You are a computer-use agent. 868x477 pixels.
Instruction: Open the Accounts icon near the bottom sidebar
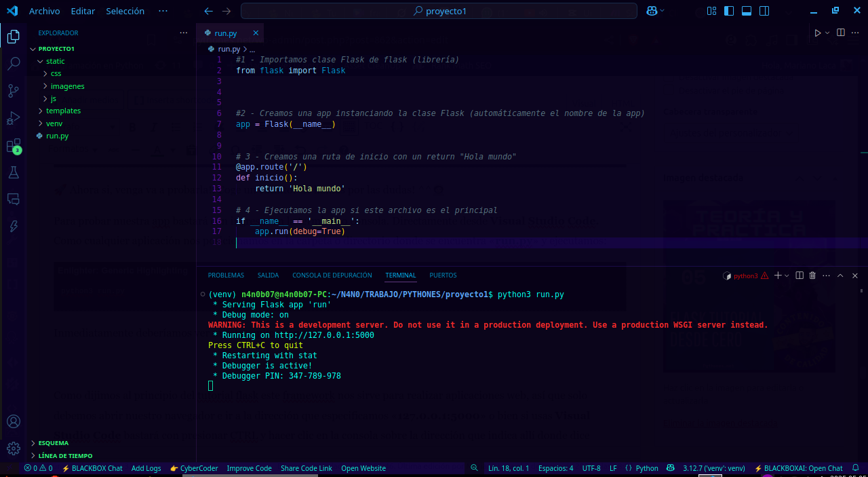pyautogui.click(x=13, y=421)
